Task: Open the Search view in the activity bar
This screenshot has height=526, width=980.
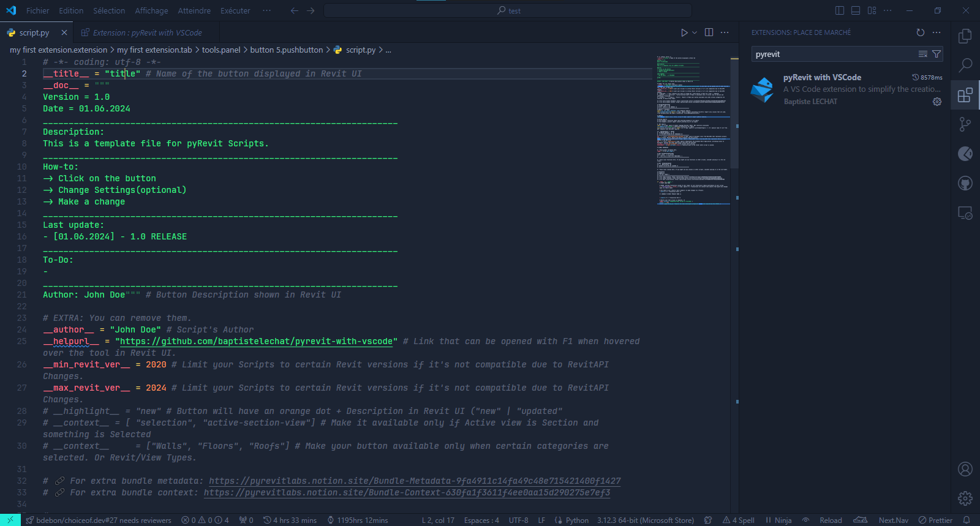Action: (965, 65)
